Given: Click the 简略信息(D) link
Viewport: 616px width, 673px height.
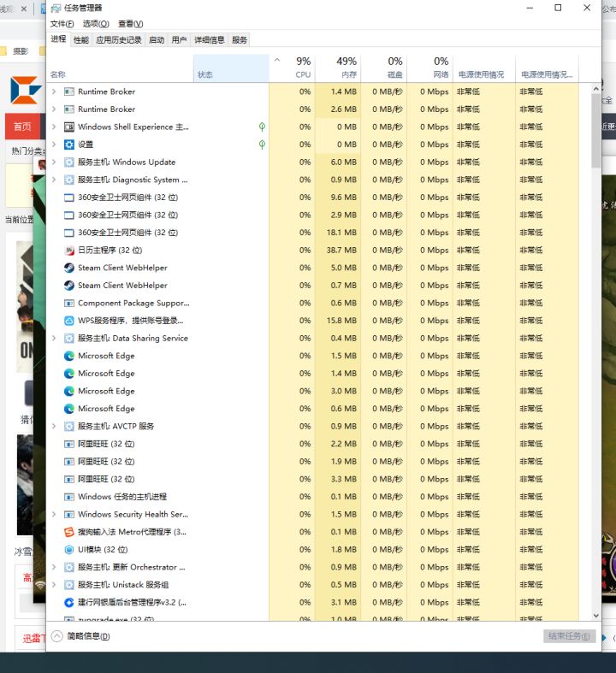Looking at the screenshot, I should click(88, 636).
